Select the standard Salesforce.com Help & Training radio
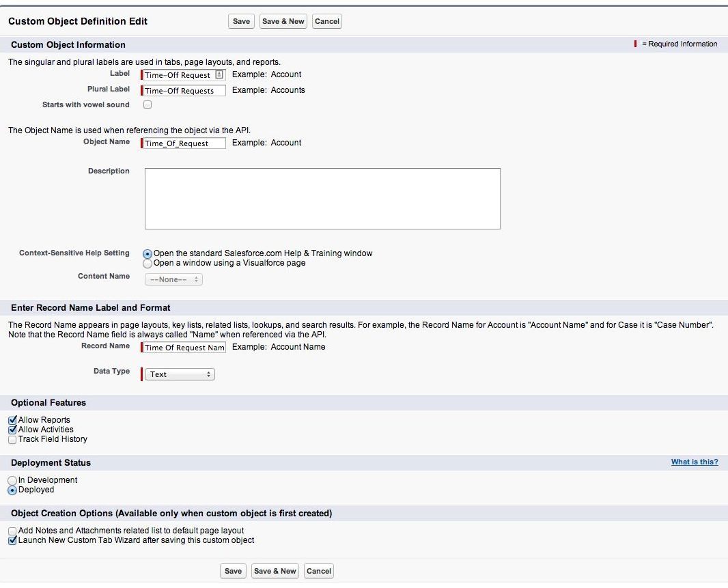Viewport: 728px width, 588px height. [148, 254]
